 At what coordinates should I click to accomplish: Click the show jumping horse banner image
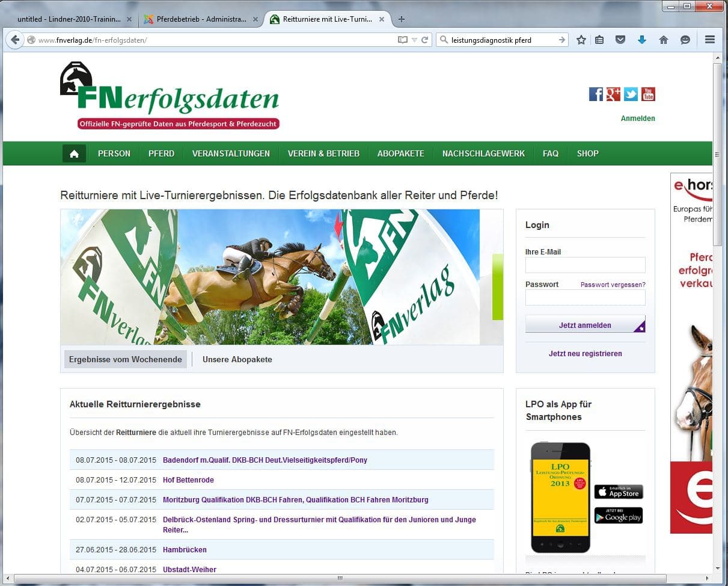pyautogui.click(x=270, y=277)
